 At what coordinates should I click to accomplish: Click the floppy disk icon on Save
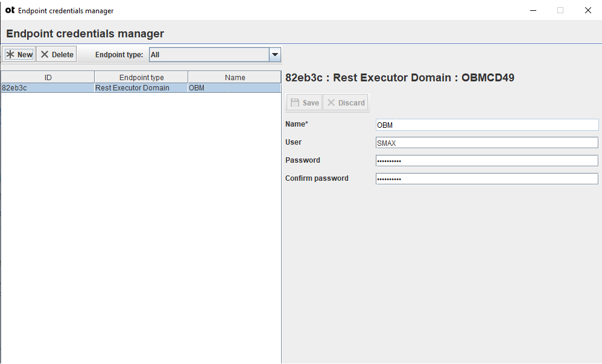[295, 102]
